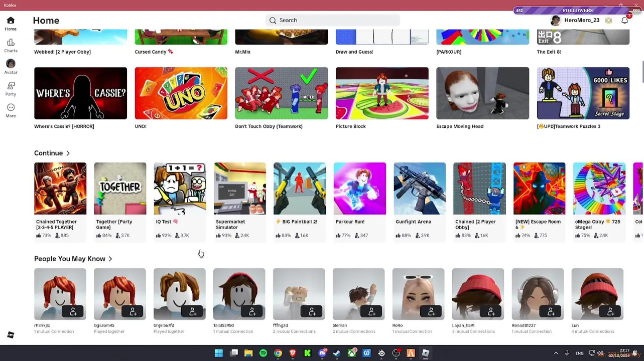Image resolution: width=644 pixels, height=361 pixels.
Task: Open Discord from the taskbar
Action: click(322, 353)
